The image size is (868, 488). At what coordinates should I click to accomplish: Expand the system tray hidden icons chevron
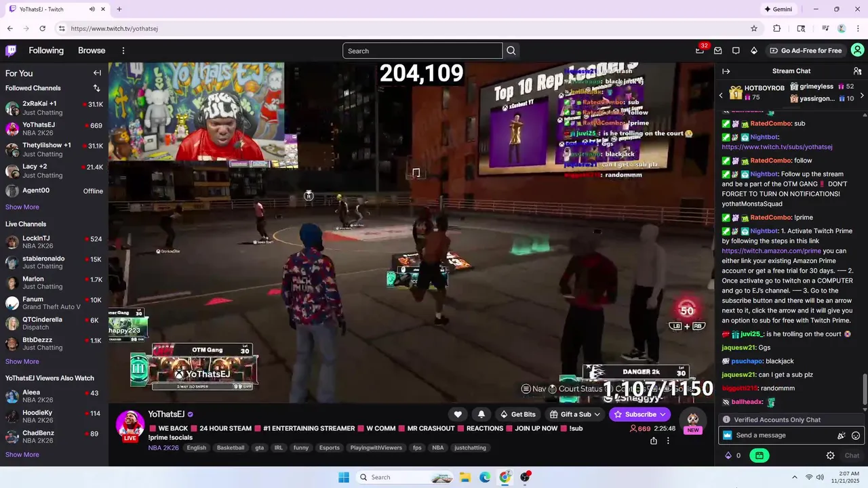[794, 477]
